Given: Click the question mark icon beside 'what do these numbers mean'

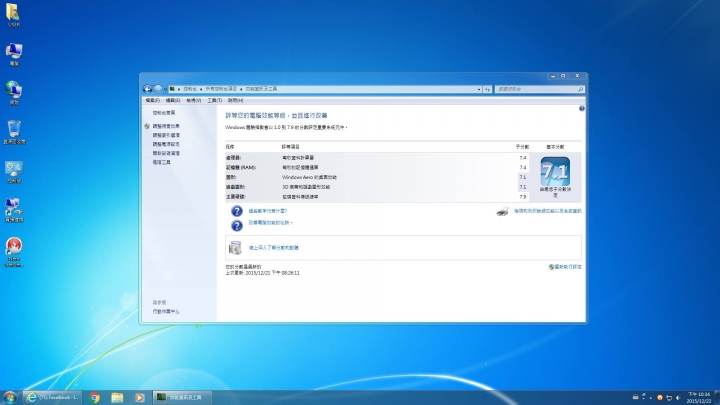Looking at the screenshot, I should (236, 211).
